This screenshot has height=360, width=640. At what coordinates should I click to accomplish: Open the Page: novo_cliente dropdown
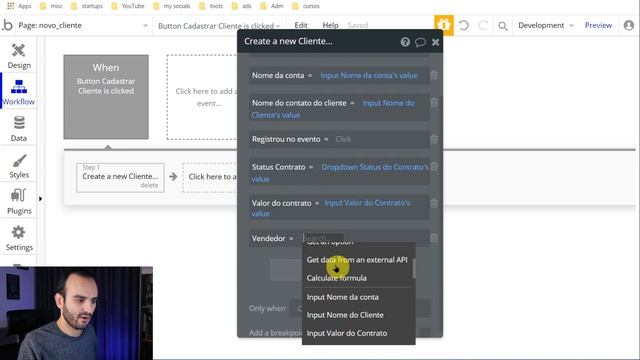point(83,25)
